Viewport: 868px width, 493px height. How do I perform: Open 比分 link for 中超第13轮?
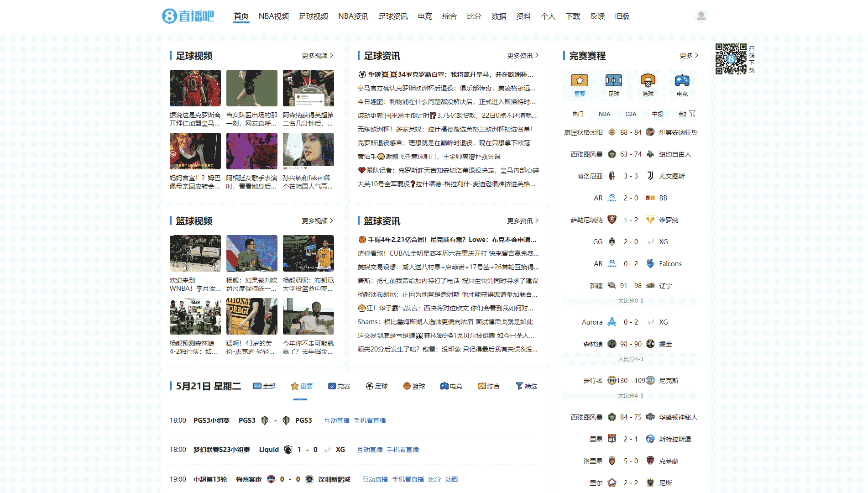[x=434, y=479]
